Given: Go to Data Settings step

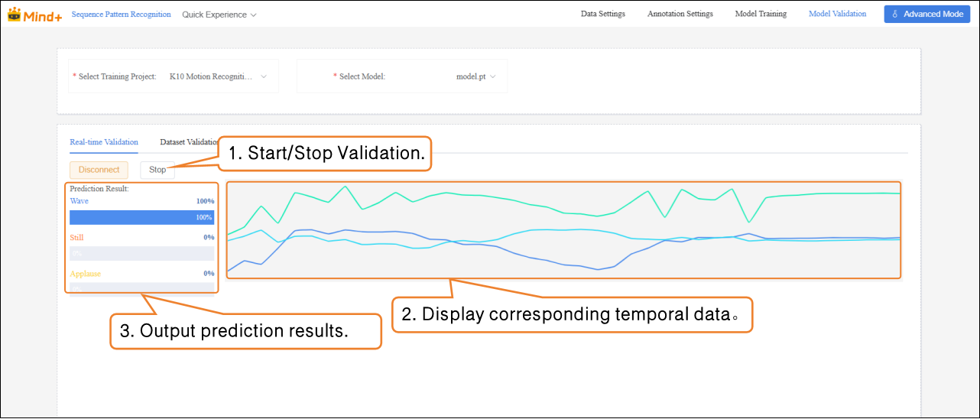Looking at the screenshot, I should tap(602, 14).
